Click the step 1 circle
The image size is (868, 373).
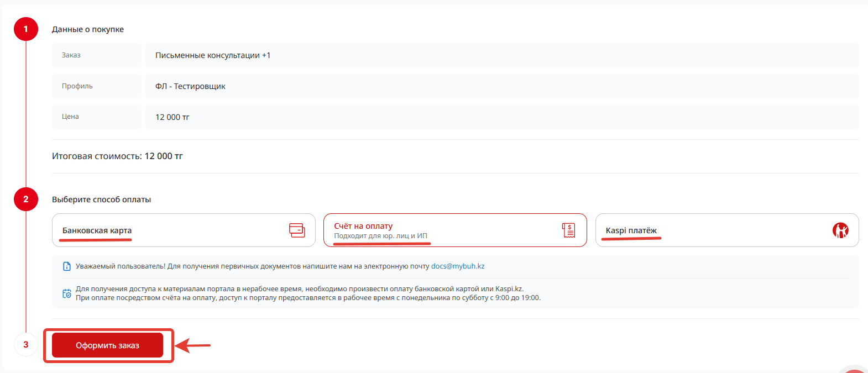pyautogui.click(x=26, y=29)
